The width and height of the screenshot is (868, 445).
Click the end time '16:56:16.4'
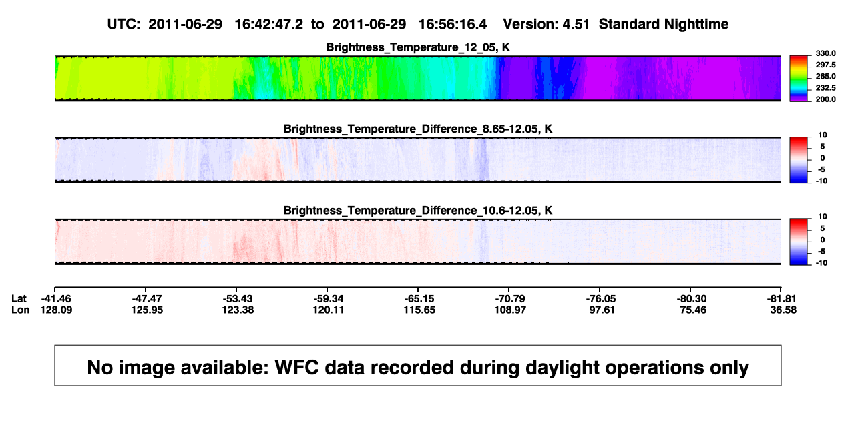pos(453,25)
